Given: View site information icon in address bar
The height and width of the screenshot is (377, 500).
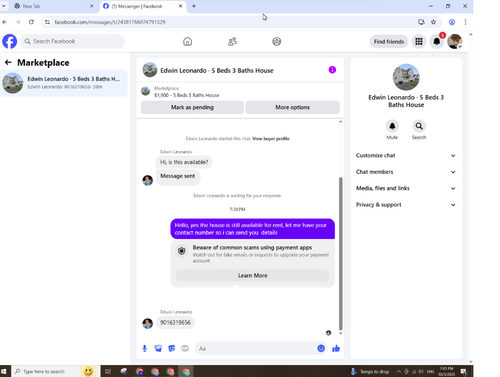Looking at the screenshot, I should [x=47, y=22].
